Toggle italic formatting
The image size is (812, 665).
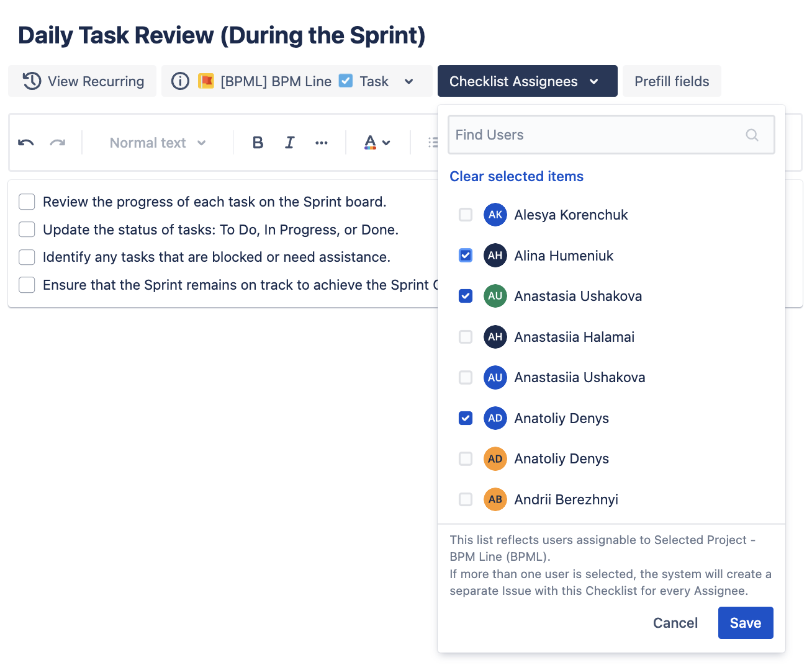click(289, 143)
